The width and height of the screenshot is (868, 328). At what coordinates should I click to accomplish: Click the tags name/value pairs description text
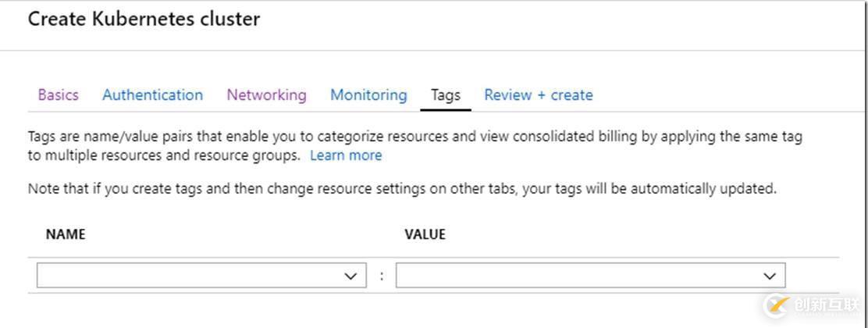pyautogui.click(x=414, y=137)
